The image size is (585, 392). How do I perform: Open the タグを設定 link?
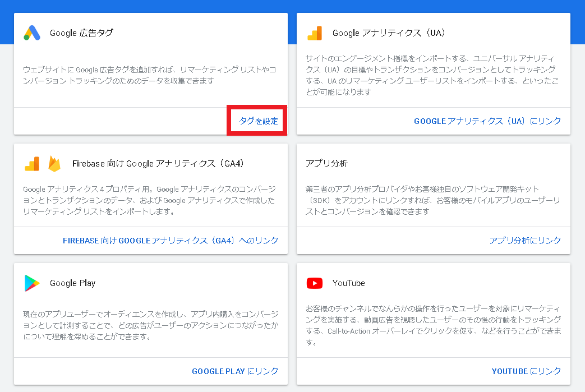coord(259,121)
